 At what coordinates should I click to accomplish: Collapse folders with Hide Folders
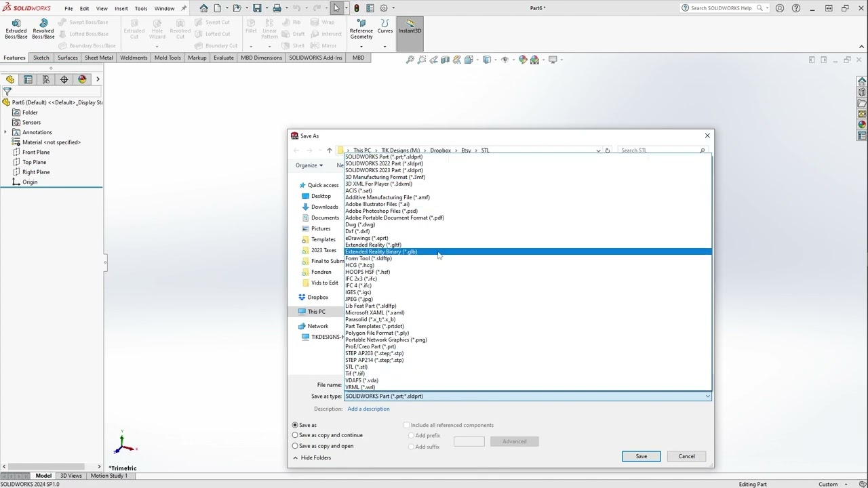[x=312, y=457]
